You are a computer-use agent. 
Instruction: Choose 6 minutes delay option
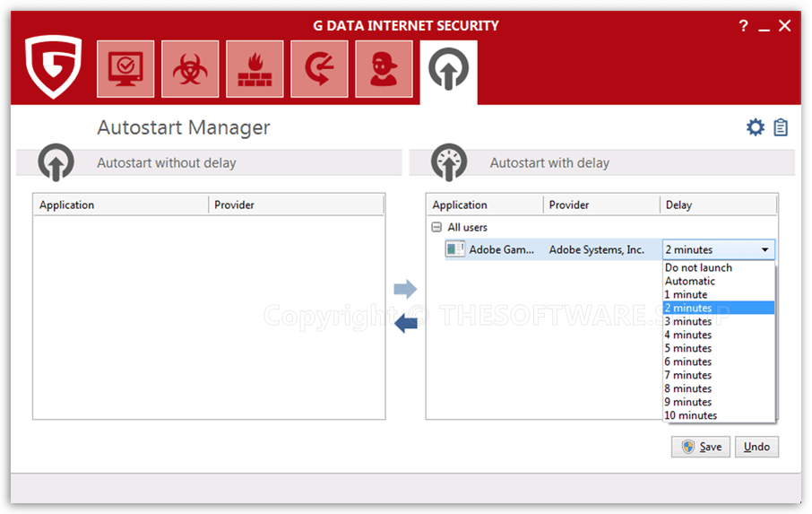[x=719, y=362]
